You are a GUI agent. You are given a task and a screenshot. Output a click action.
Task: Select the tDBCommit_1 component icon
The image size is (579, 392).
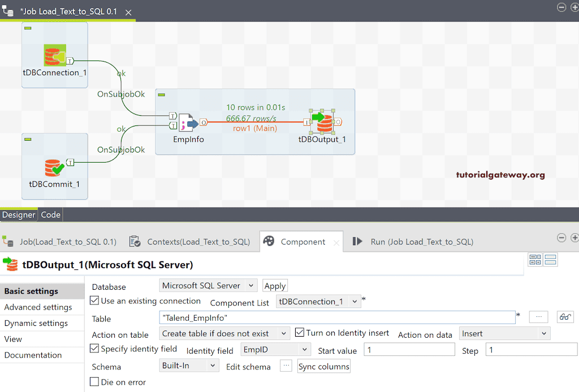coord(54,167)
